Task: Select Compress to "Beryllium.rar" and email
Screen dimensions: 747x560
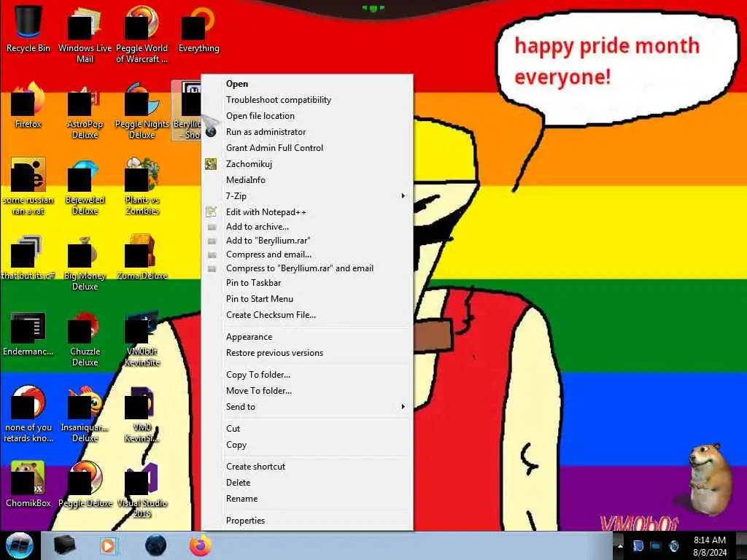Action: pos(307,268)
